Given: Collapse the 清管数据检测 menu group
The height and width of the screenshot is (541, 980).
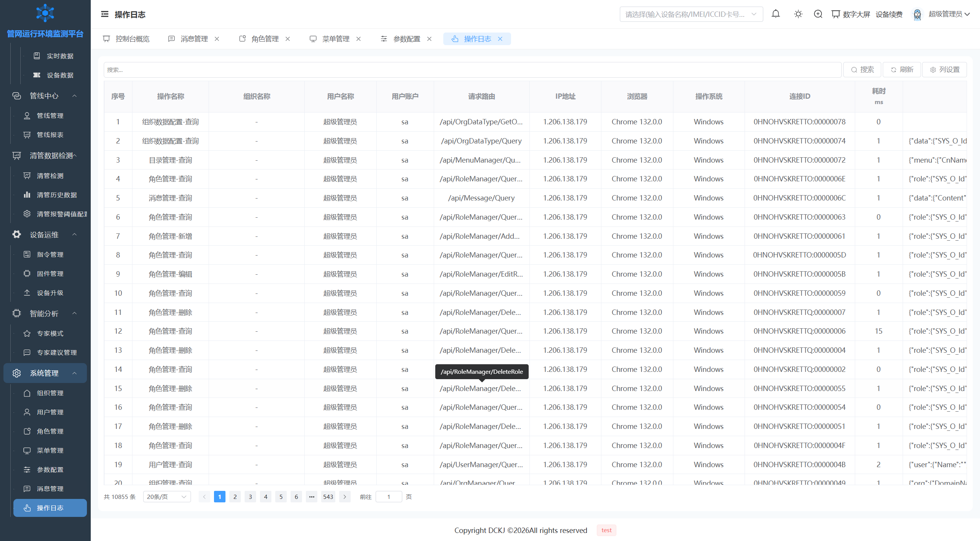Looking at the screenshot, I should [x=45, y=156].
